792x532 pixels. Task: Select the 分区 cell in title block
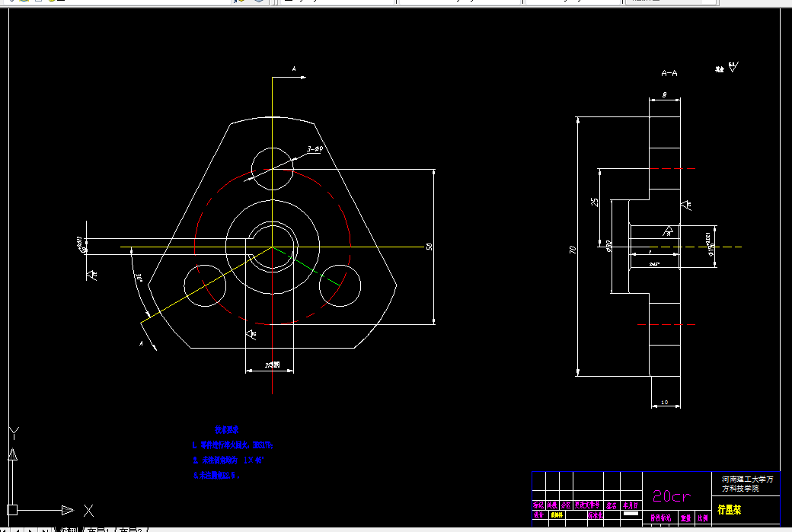pyautogui.click(x=566, y=505)
